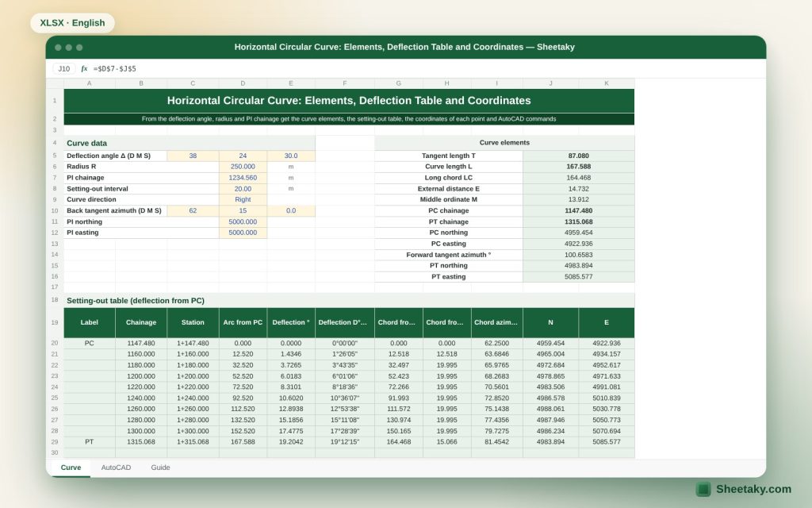Select the Curve sheet tab
Image resolution: width=812 pixels, height=508 pixels.
(71, 468)
